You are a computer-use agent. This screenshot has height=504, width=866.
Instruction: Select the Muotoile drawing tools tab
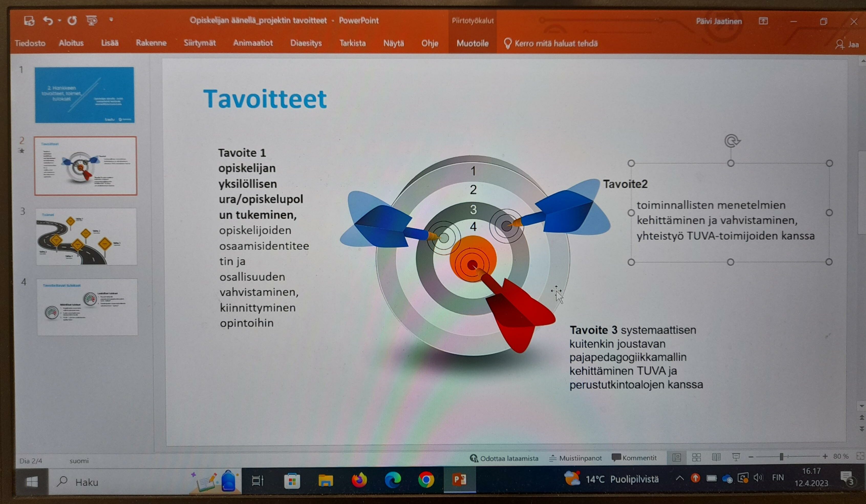pos(473,43)
